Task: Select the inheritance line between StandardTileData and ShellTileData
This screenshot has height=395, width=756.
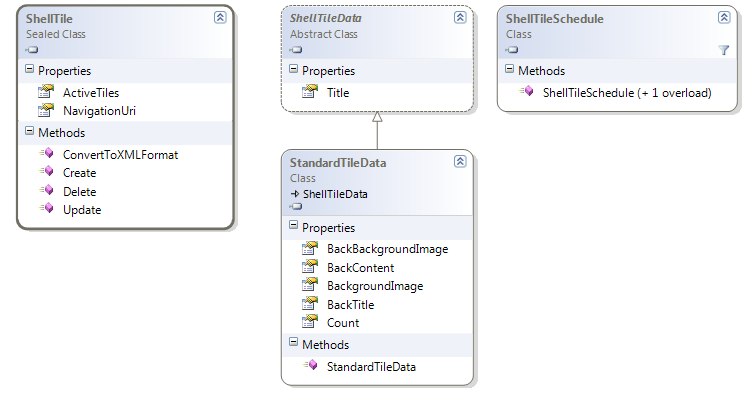Action: click(378, 131)
